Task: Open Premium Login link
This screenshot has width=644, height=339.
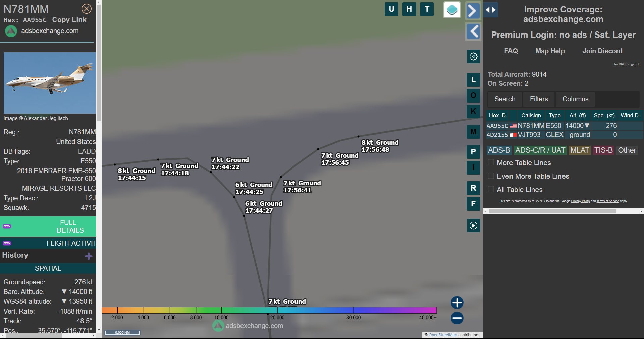Action: coord(563,35)
